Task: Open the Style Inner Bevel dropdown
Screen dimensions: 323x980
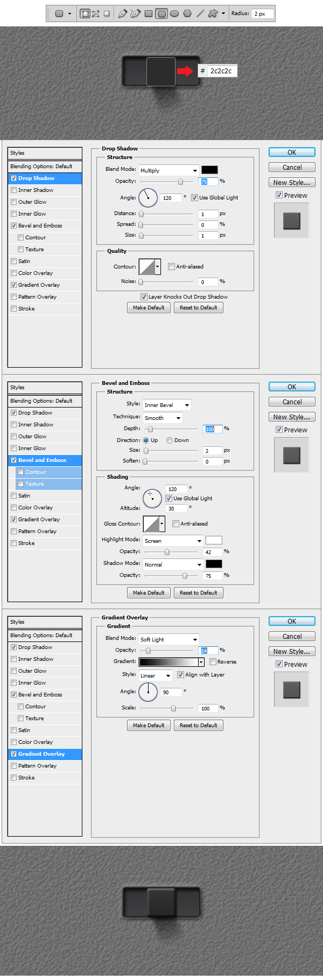Action: (x=167, y=405)
